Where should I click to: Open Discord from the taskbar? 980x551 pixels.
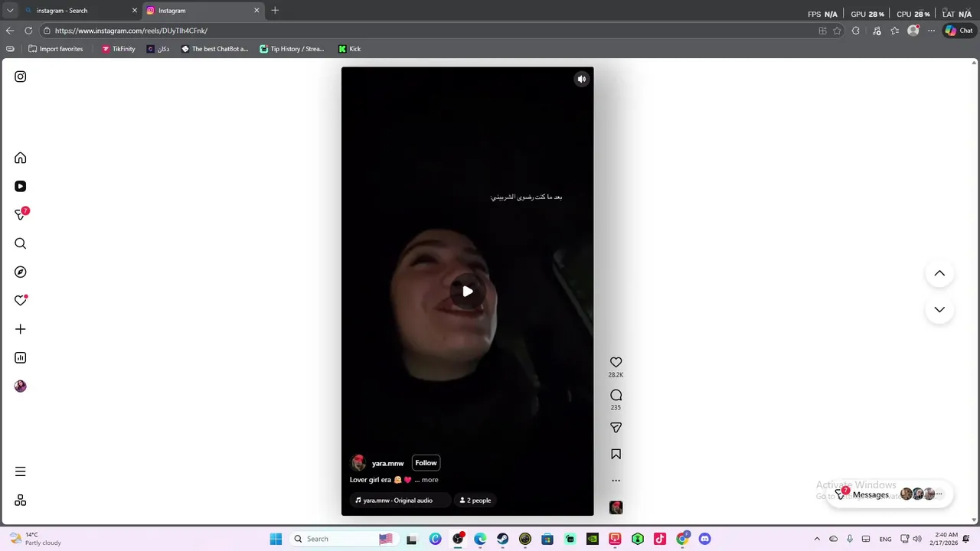click(x=704, y=539)
